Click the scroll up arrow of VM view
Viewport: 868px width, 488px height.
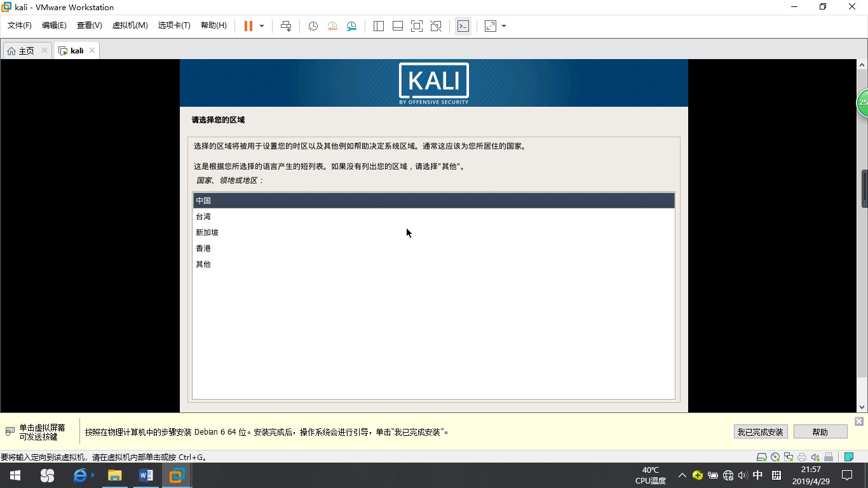(863, 64)
